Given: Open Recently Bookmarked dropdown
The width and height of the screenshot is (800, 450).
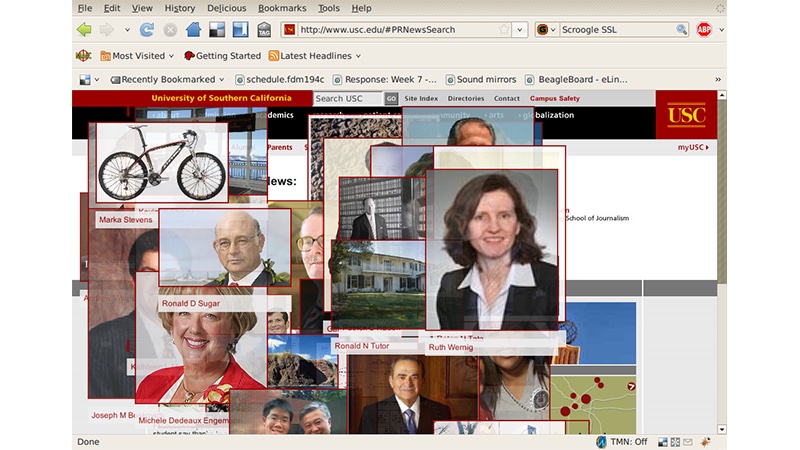Looking at the screenshot, I should point(167,80).
